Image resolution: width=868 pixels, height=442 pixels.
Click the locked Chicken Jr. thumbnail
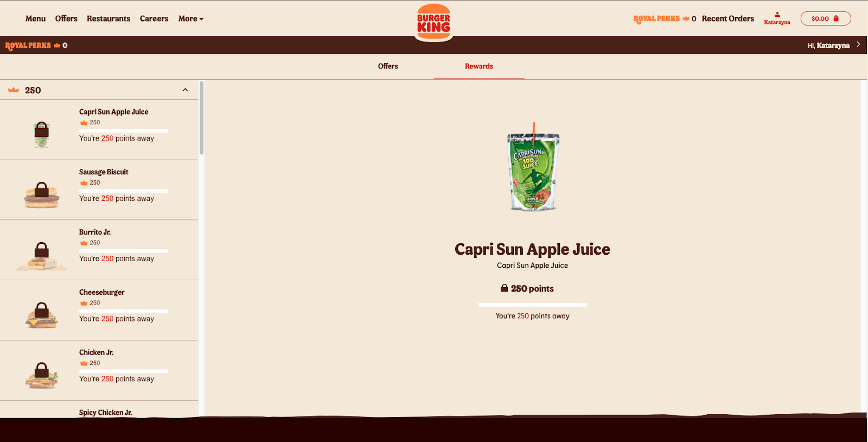point(42,375)
